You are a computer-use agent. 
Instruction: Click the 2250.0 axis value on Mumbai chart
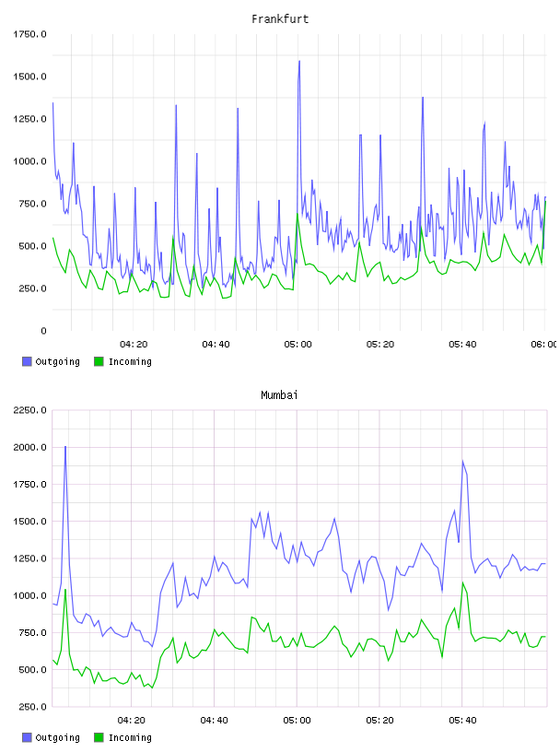tap(29, 410)
